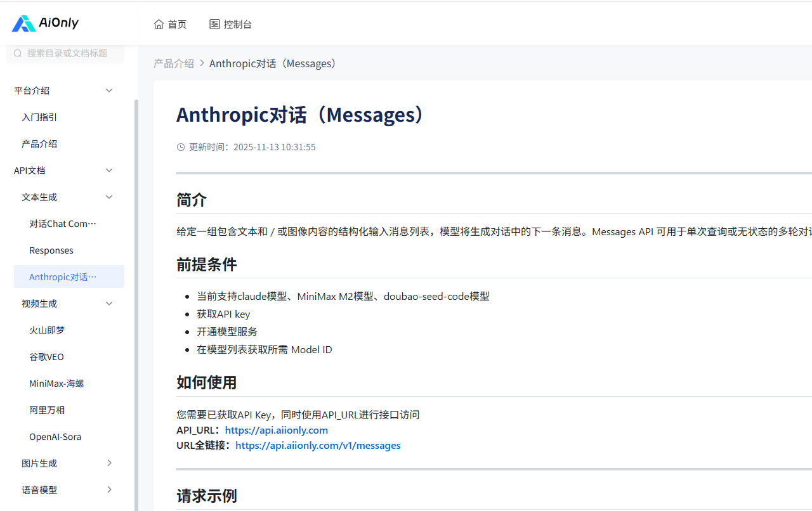
Task: Click the search magnifier icon
Action: point(18,53)
